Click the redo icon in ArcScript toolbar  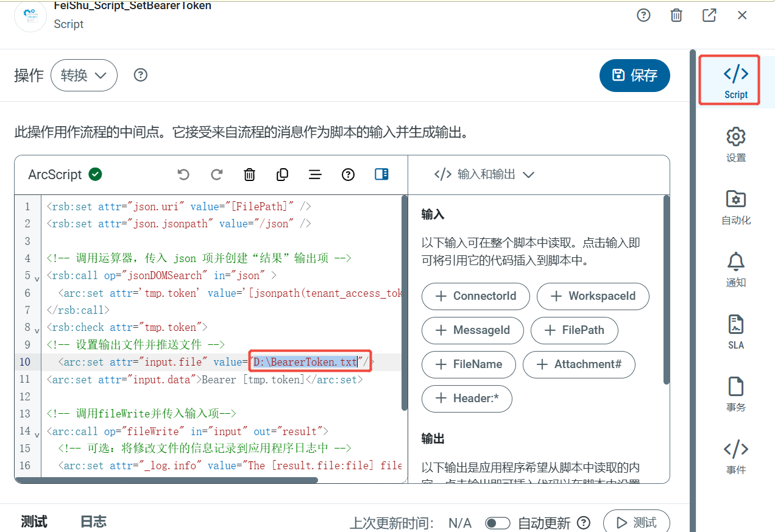[x=216, y=175]
